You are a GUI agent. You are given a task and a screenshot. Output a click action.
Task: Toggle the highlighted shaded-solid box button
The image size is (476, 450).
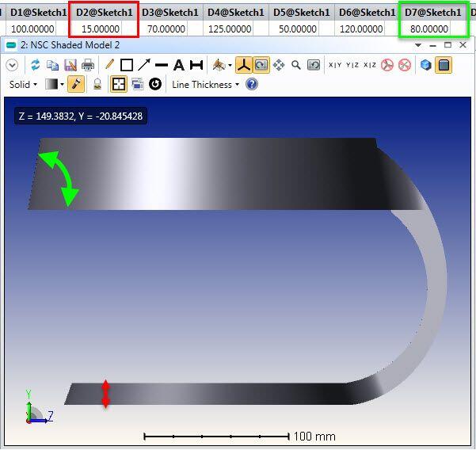point(444,65)
